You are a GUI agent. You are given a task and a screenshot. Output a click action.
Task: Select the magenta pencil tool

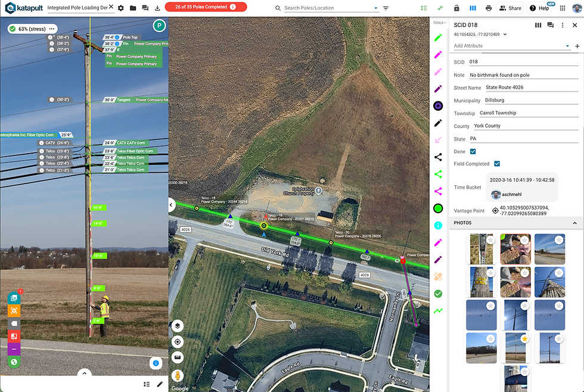coord(438,54)
